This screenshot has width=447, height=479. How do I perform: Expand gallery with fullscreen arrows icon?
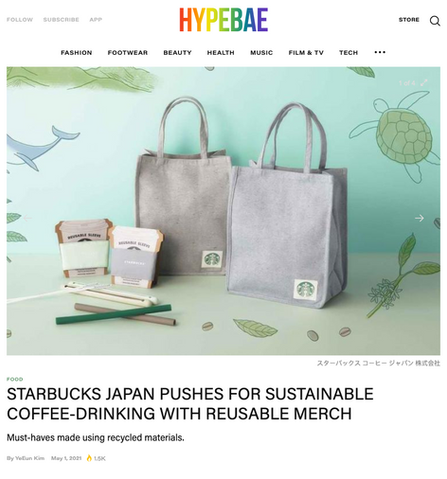424,83
